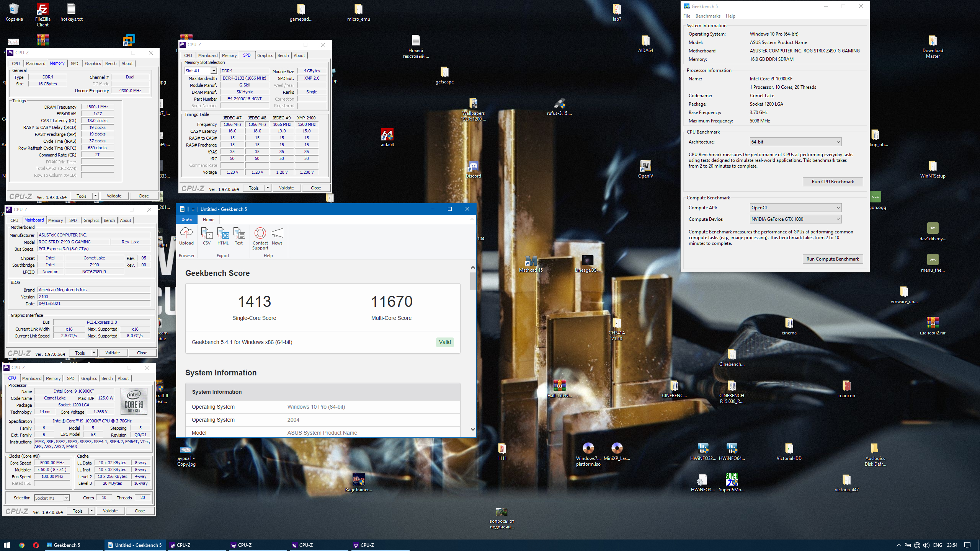Export results as HTML
The width and height of the screenshot is (980, 551).
[x=223, y=236]
